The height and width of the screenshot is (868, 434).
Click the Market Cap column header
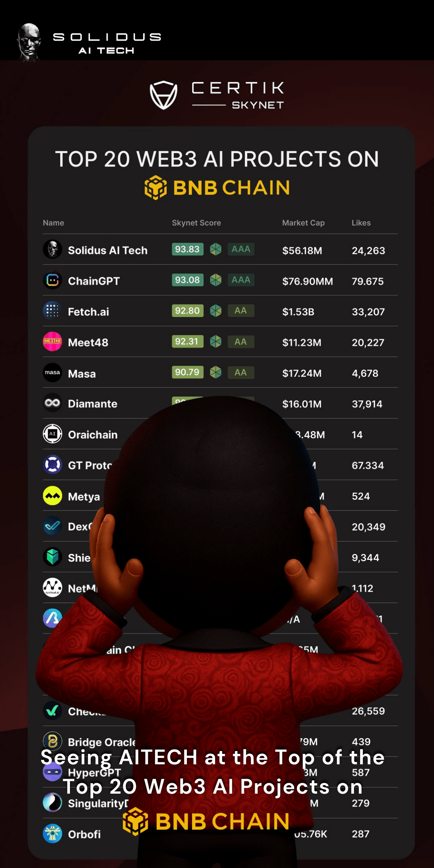(x=303, y=223)
